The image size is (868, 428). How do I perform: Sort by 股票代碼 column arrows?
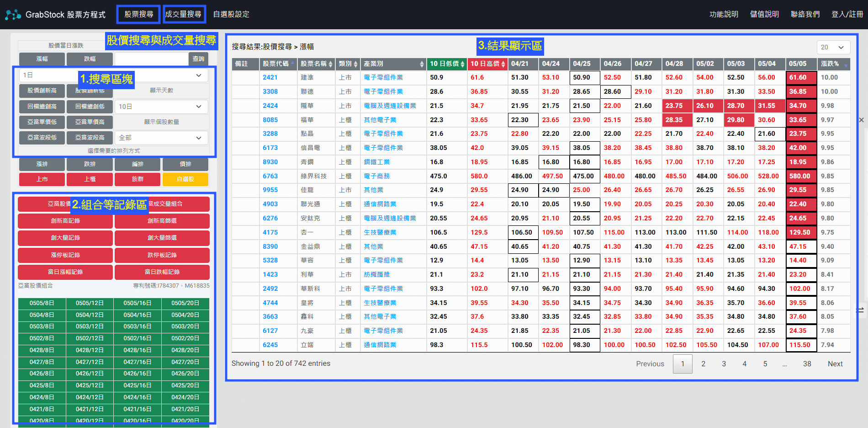pos(292,64)
